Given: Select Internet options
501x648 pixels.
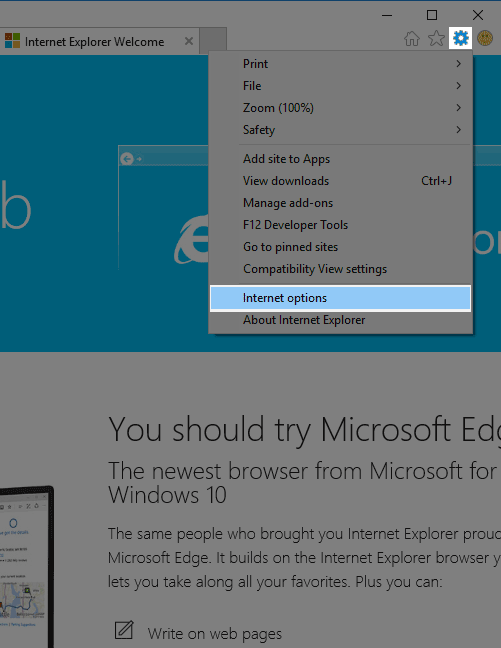Looking at the screenshot, I should tap(341, 298).
